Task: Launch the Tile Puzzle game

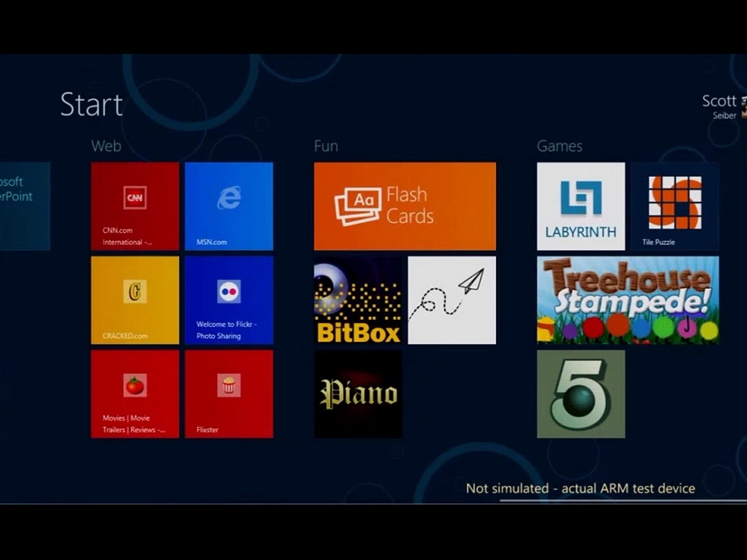Action: coord(675,206)
